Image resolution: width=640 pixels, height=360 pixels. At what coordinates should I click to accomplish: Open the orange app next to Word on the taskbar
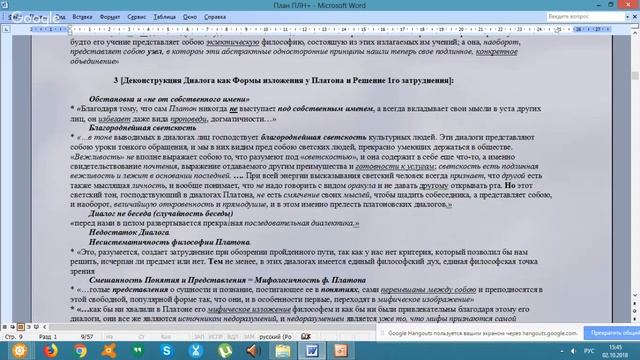341,351
